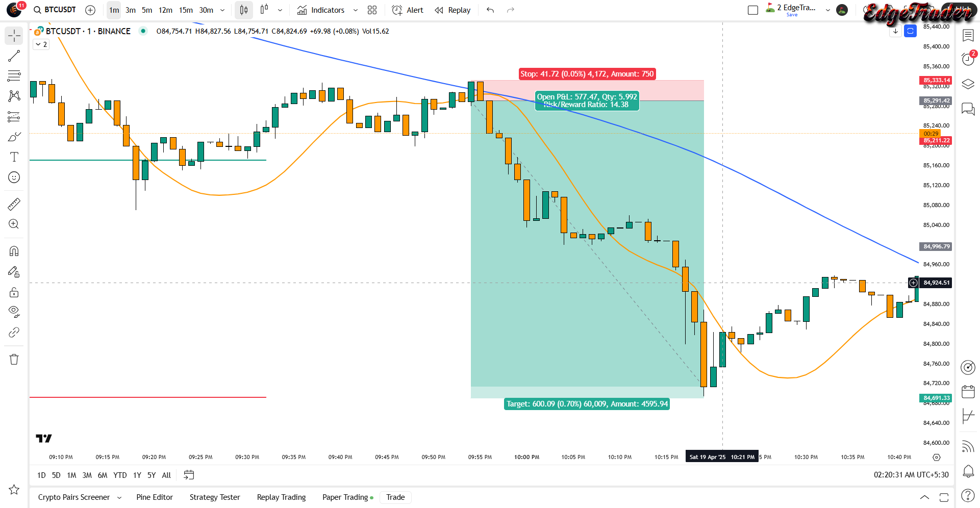Open the Pine Editor tab
980x508 pixels.
coord(155,497)
